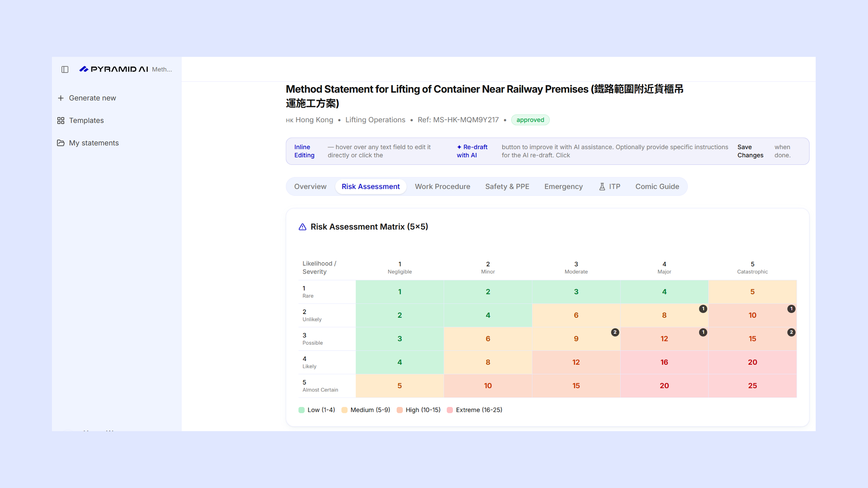Click the Medium (5-9) legend swatch
This screenshot has height=488, width=868.
[344, 410]
